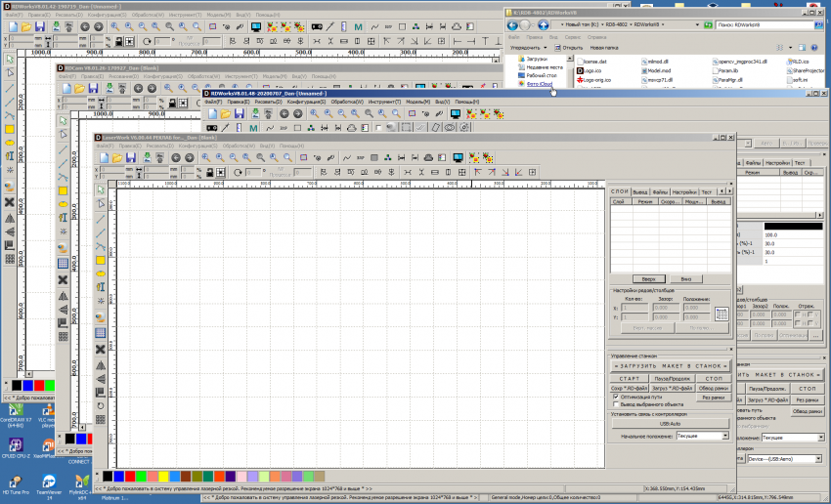
Task: Enable the Вывод выбранного объекта checkbox
Action: (x=616, y=406)
